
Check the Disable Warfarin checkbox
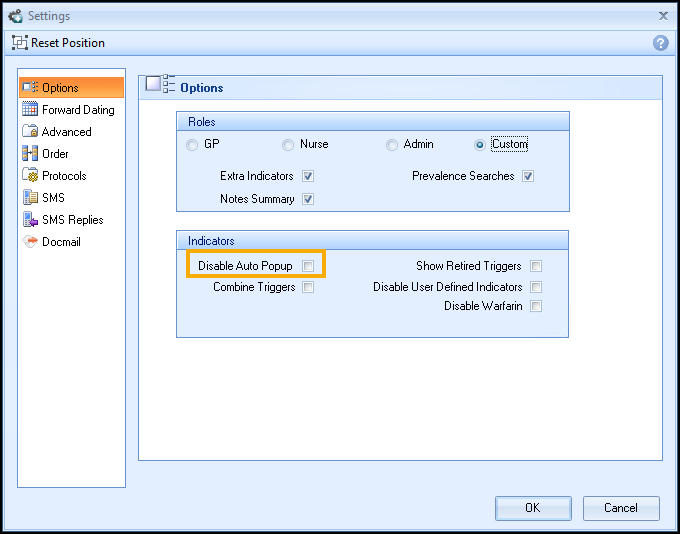(x=537, y=306)
